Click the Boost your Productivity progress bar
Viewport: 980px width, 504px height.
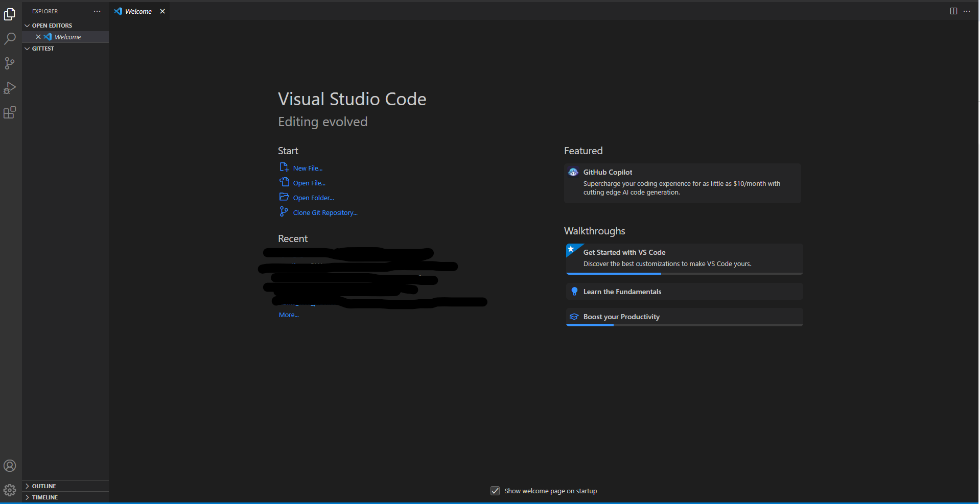(685, 325)
